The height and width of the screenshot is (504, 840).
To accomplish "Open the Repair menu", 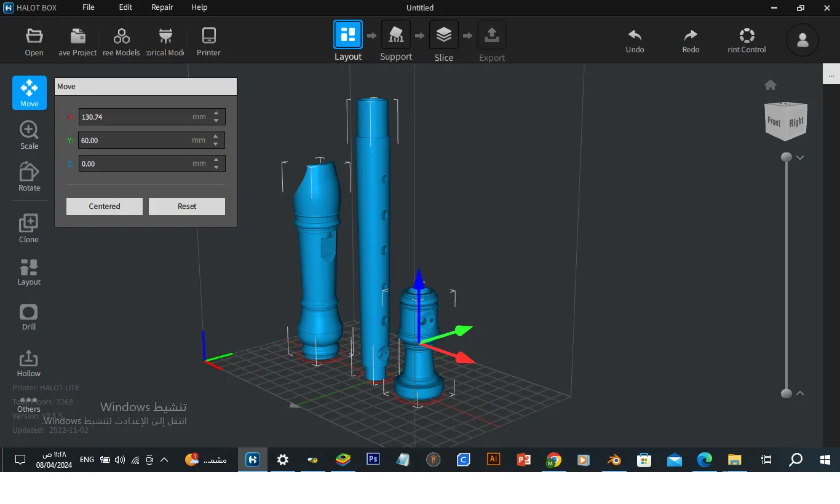I will [x=162, y=7].
